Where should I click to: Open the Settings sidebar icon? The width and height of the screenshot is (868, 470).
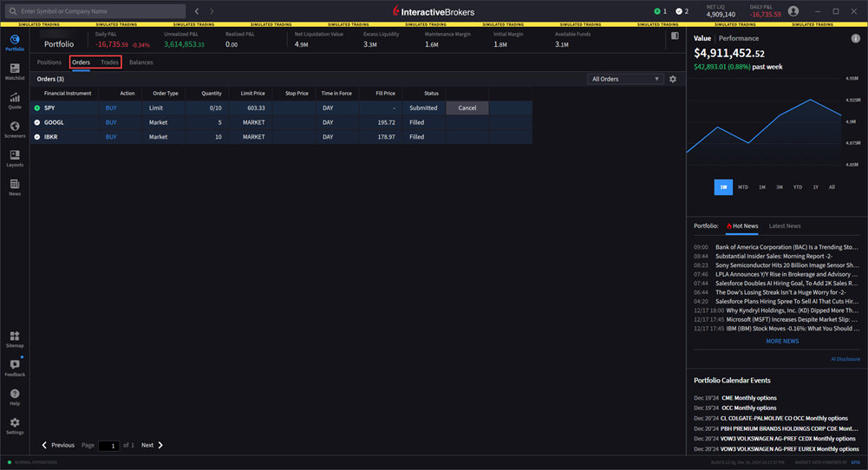point(15,426)
